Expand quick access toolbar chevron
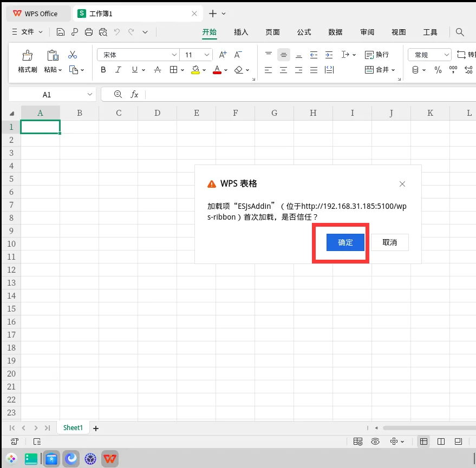Image resolution: width=476 pixels, height=468 pixels. point(145,32)
